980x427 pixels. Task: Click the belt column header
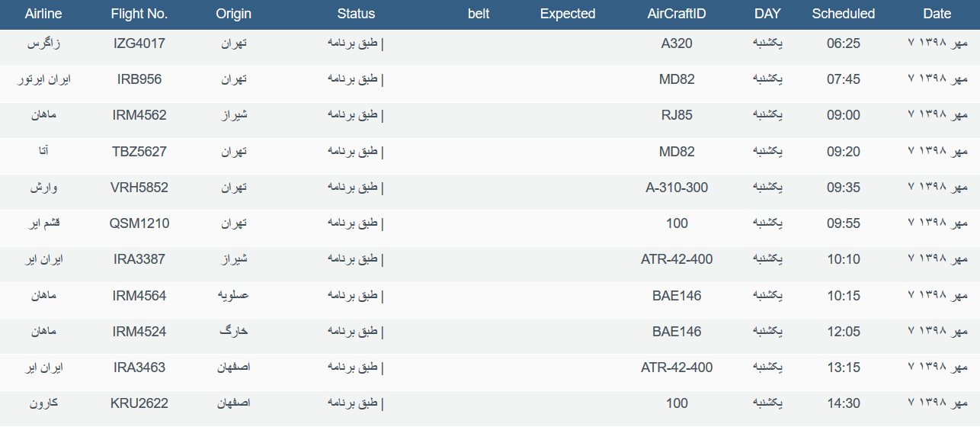tap(479, 14)
